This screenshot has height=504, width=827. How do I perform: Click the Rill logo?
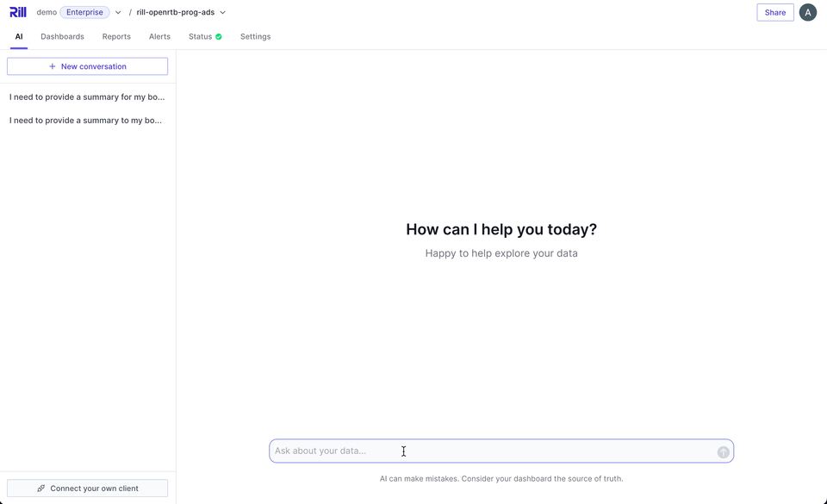click(x=18, y=12)
